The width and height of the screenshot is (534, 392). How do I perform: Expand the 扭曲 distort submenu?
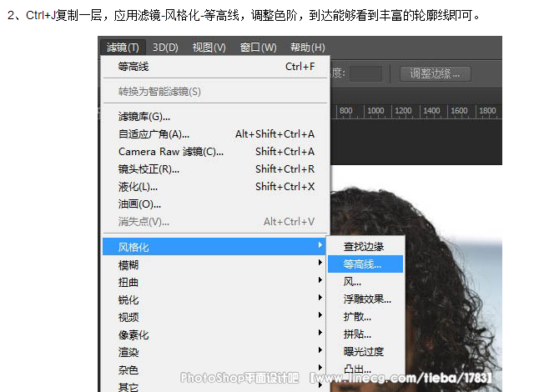point(214,282)
